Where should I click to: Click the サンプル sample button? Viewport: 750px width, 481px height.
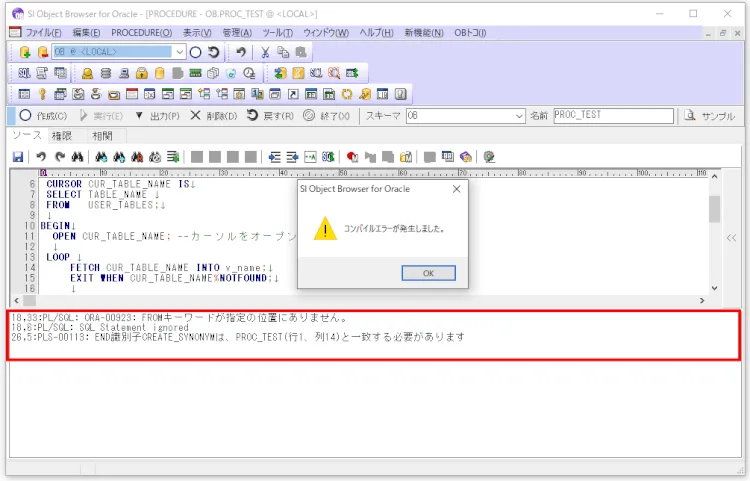tap(710, 116)
